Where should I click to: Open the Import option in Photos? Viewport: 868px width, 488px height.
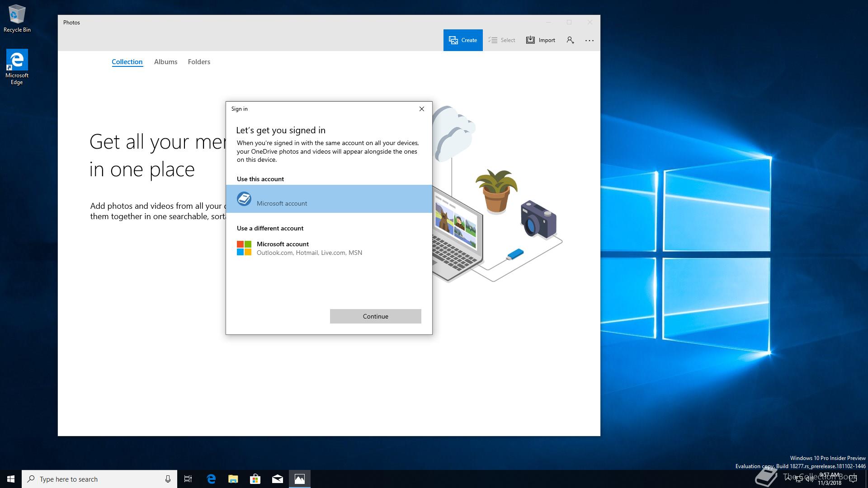point(540,40)
